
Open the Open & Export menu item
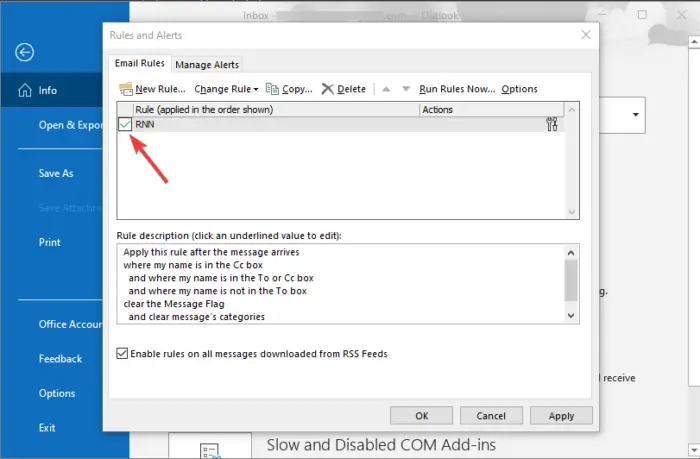tap(70, 125)
